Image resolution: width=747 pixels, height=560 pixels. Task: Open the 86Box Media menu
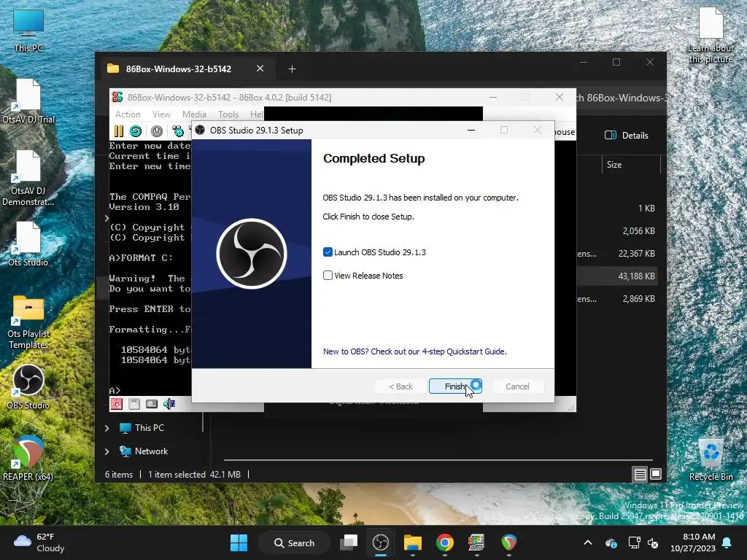click(194, 114)
